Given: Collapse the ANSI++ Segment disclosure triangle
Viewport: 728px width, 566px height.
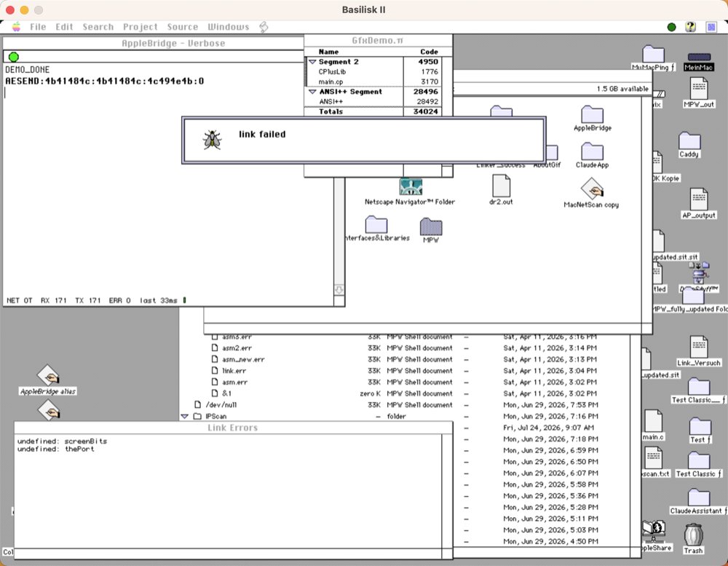Looking at the screenshot, I should 312,92.
